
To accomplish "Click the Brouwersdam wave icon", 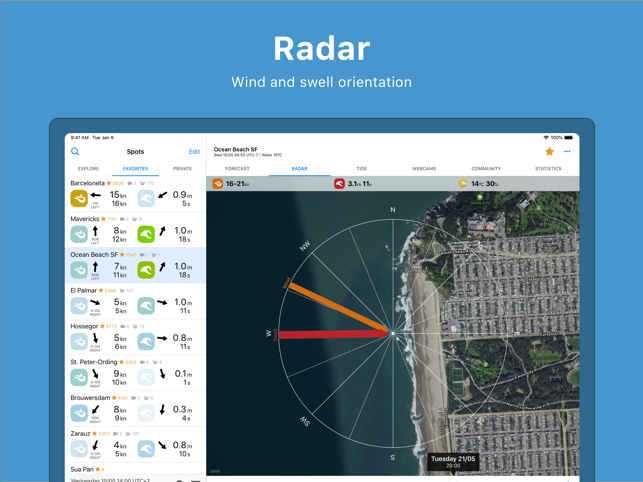I will 146,413.
